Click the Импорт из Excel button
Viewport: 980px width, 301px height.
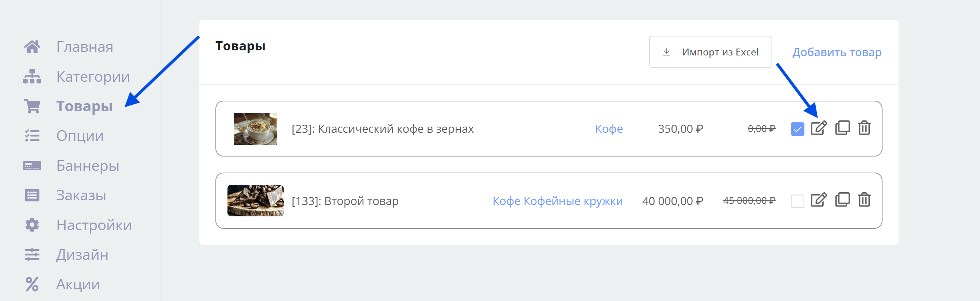(x=710, y=52)
